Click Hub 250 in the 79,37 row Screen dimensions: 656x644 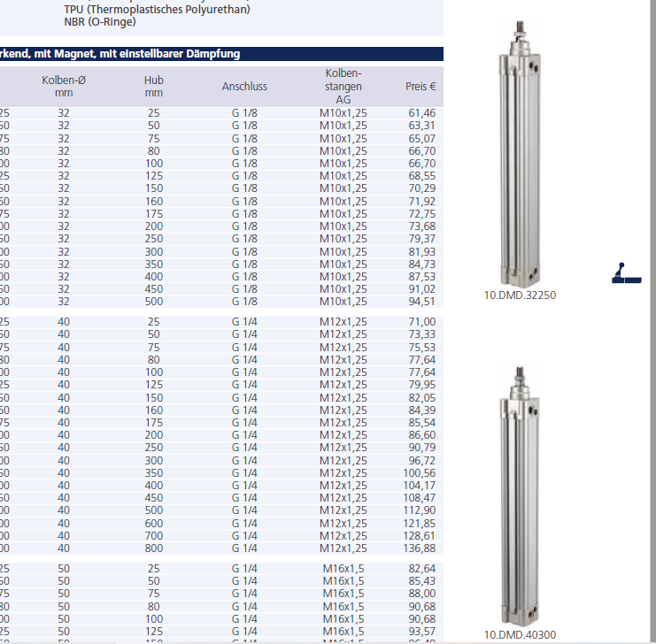153,239
